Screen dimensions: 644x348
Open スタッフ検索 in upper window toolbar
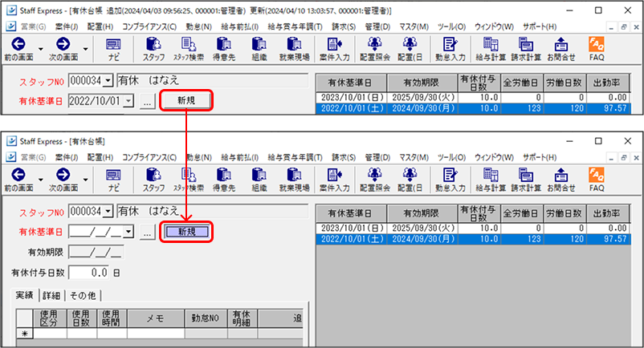pyautogui.click(x=189, y=49)
